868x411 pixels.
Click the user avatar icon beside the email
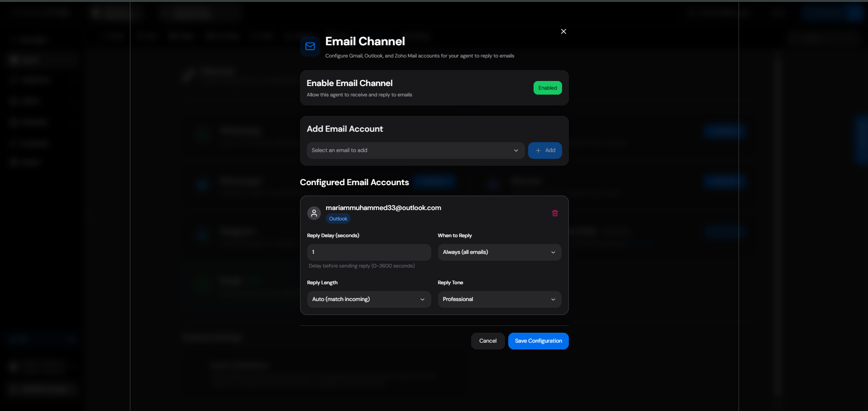coord(314,213)
